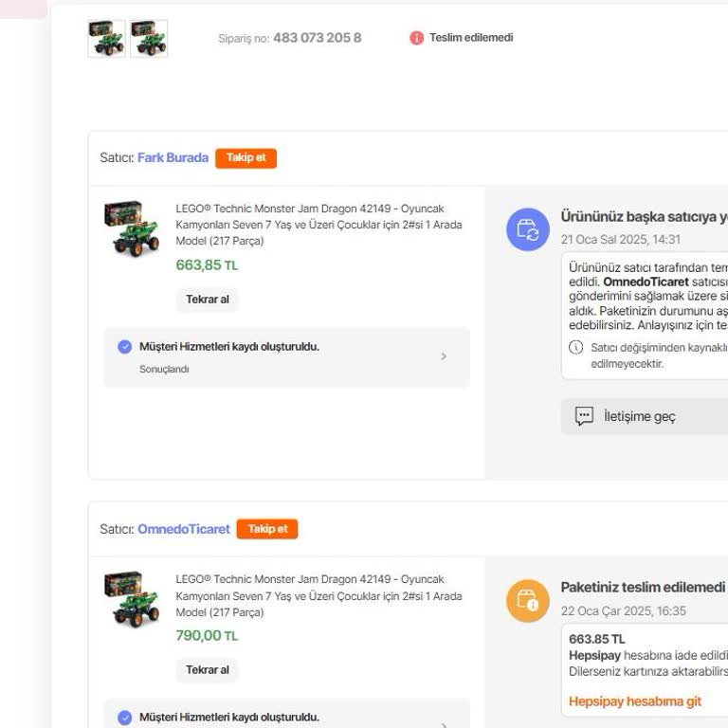Open İletişime geç contact button
The width and height of the screenshot is (728, 728).
(645, 416)
